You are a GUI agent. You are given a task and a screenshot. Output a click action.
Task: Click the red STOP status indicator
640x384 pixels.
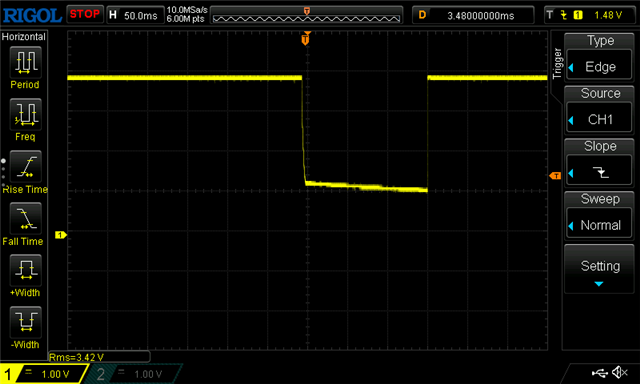pos(85,14)
